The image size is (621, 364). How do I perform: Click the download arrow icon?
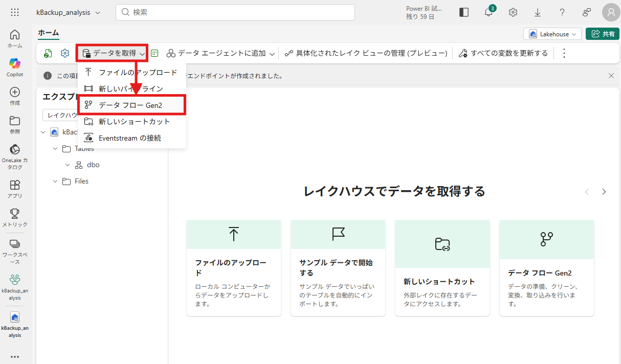click(538, 12)
